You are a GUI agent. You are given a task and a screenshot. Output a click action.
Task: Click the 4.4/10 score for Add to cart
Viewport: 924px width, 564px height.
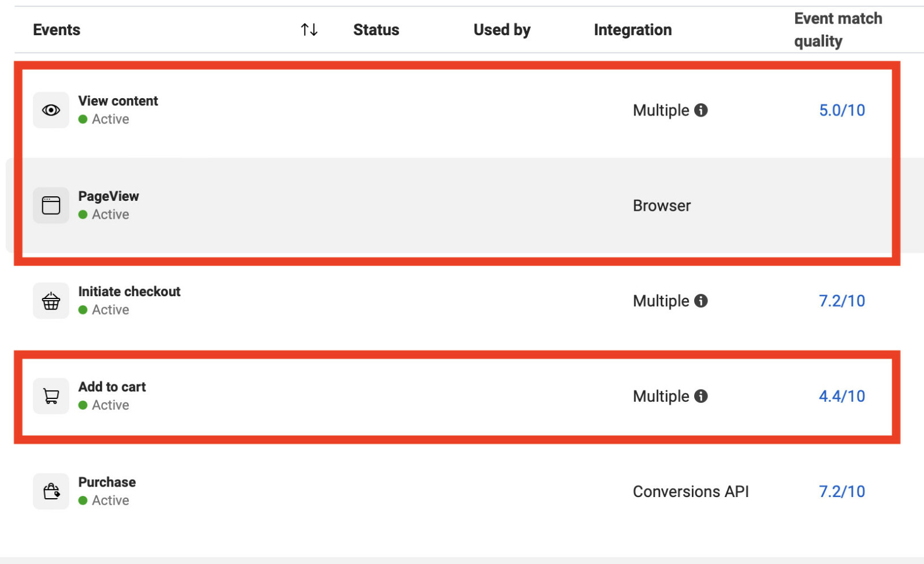[842, 397]
